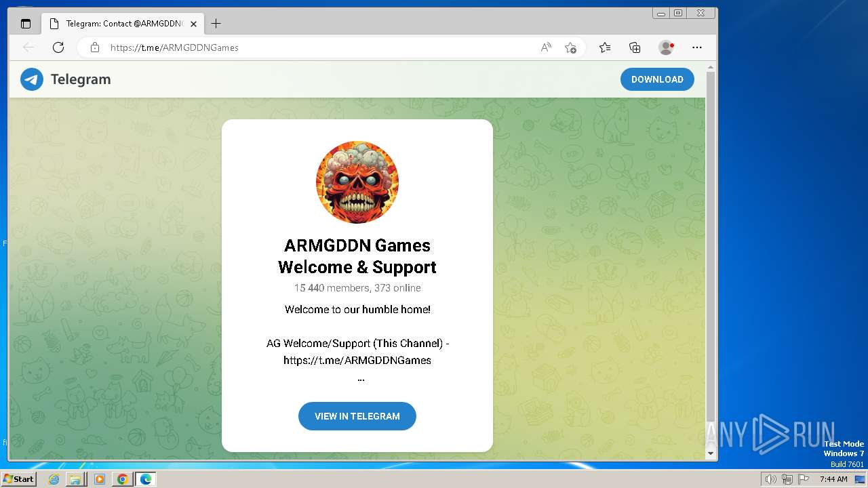The width and height of the screenshot is (868, 488).
Task: Open the Action Center flag icon
Action: (804, 479)
